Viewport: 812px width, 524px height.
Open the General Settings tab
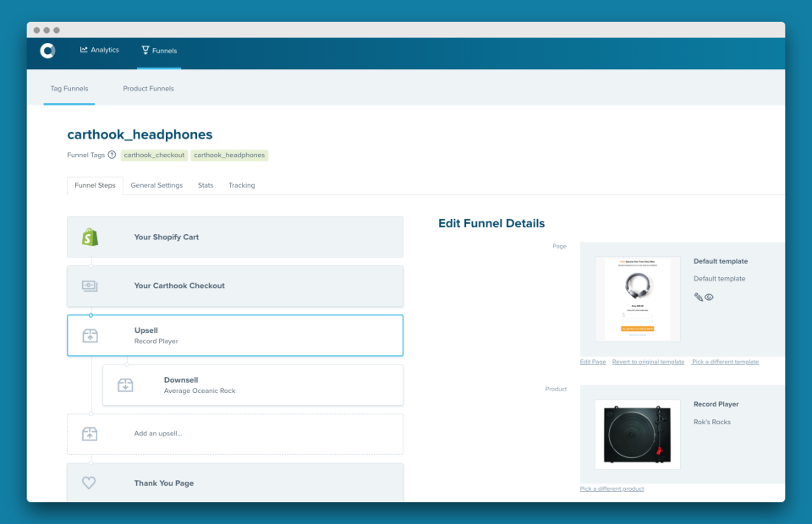[x=156, y=185]
